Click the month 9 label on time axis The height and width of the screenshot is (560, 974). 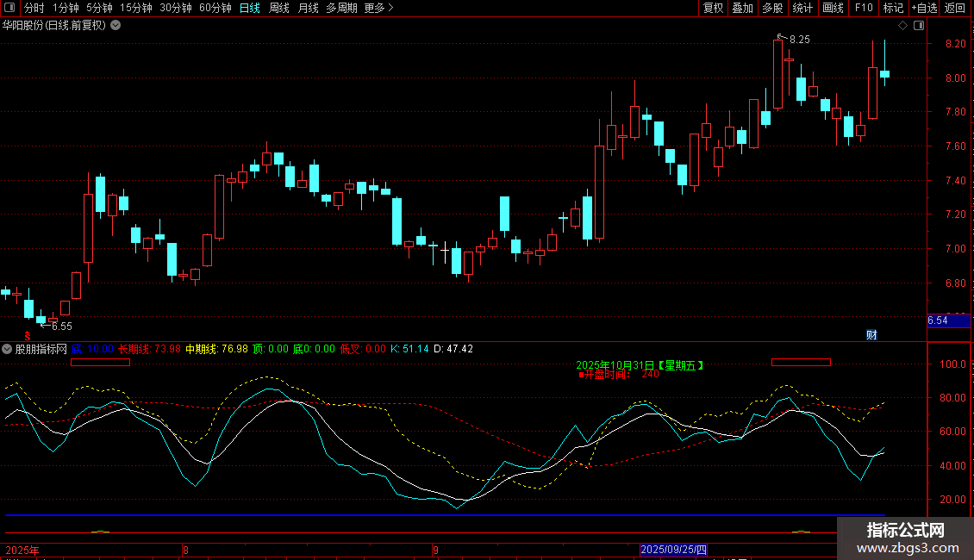435,550
